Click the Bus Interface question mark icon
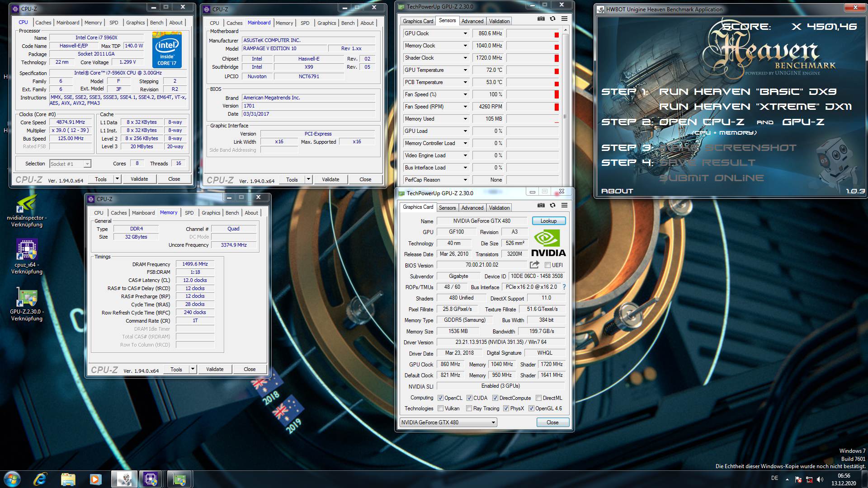This screenshot has height=488, width=868. [x=564, y=287]
